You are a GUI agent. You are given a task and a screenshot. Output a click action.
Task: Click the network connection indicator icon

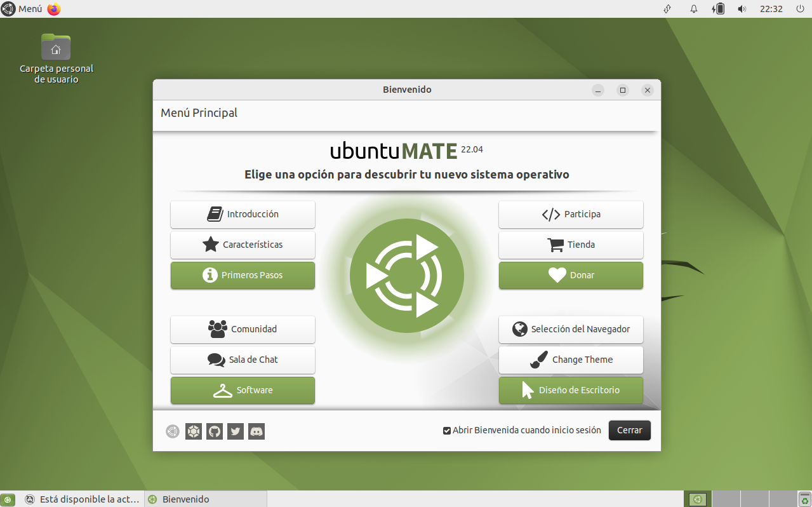click(x=667, y=9)
